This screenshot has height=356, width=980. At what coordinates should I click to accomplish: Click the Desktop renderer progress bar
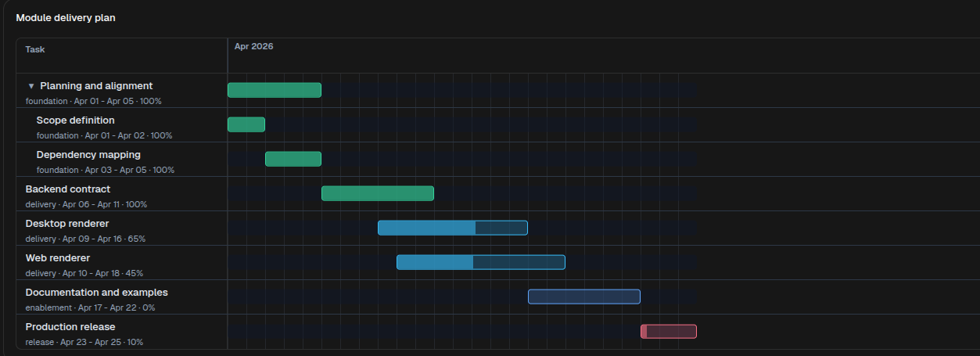[453, 228]
